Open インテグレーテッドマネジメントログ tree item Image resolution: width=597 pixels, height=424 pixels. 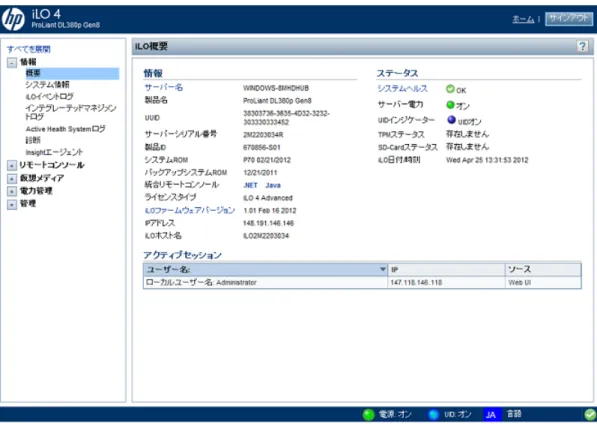click(71, 112)
